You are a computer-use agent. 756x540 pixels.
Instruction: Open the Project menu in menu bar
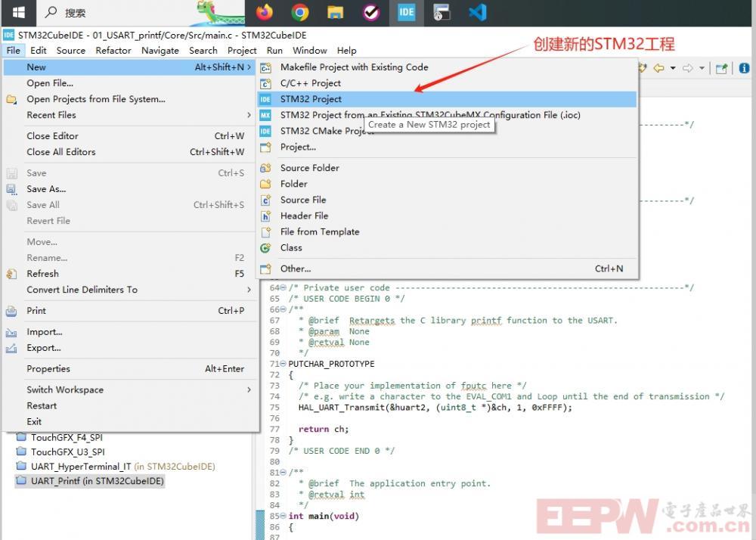click(x=242, y=50)
